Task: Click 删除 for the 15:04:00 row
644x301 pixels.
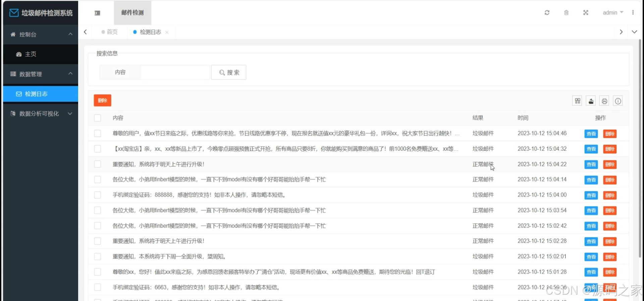Action: [610, 195]
